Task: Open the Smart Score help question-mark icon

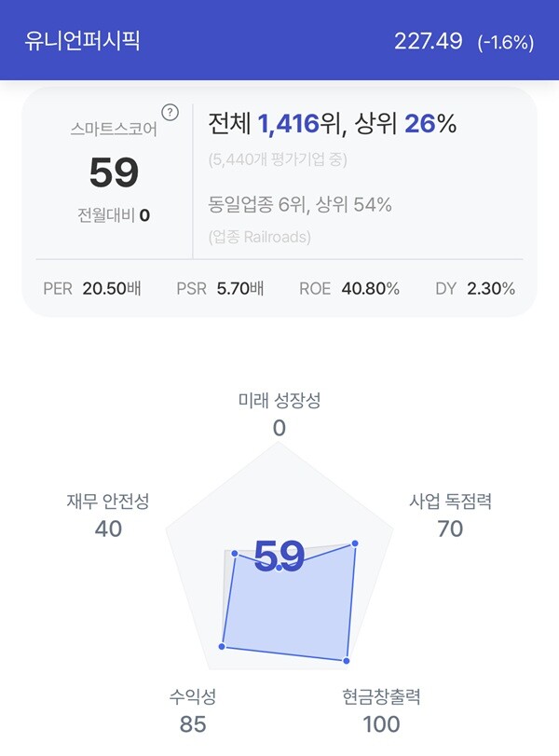Action: click(170, 113)
